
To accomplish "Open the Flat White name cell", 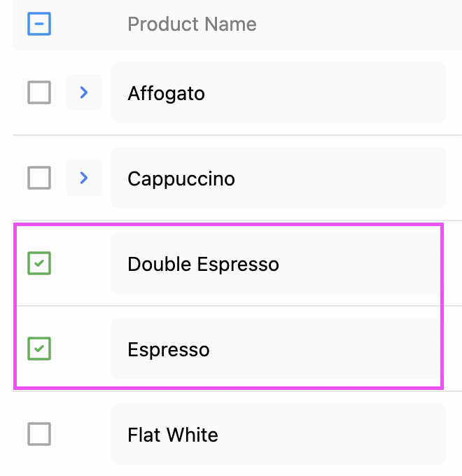I will (x=278, y=435).
